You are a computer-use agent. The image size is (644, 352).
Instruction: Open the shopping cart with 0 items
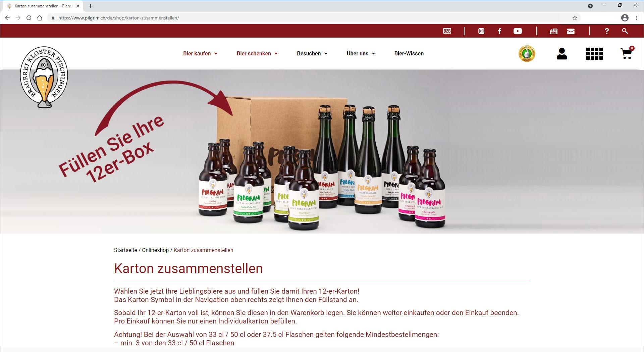(626, 54)
